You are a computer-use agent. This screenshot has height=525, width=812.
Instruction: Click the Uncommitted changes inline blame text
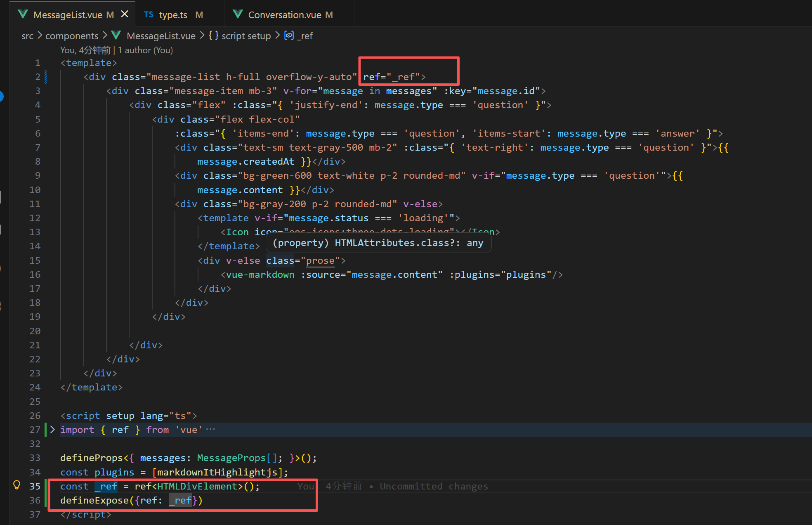coord(433,486)
